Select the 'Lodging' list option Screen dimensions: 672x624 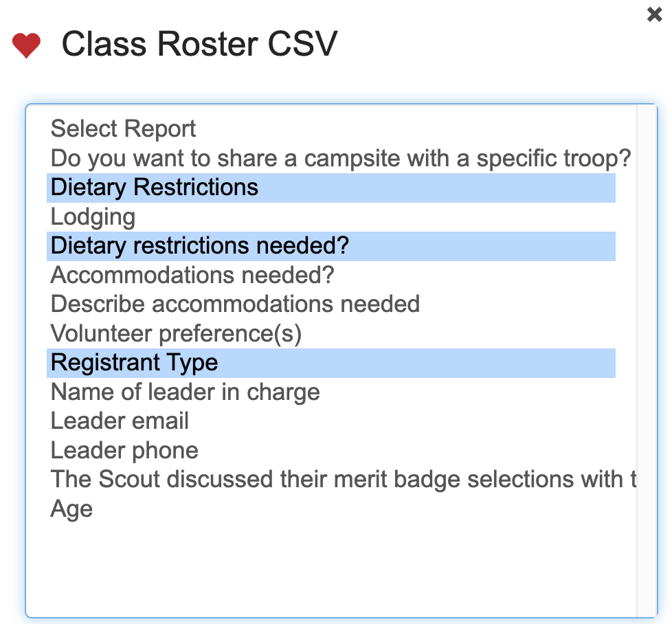click(93, 217)
